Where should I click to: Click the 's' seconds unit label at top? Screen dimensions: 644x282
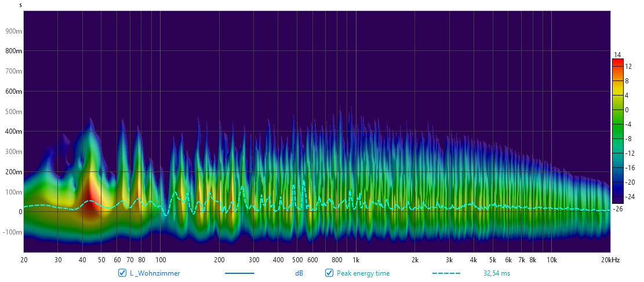[x=21, y=5]
